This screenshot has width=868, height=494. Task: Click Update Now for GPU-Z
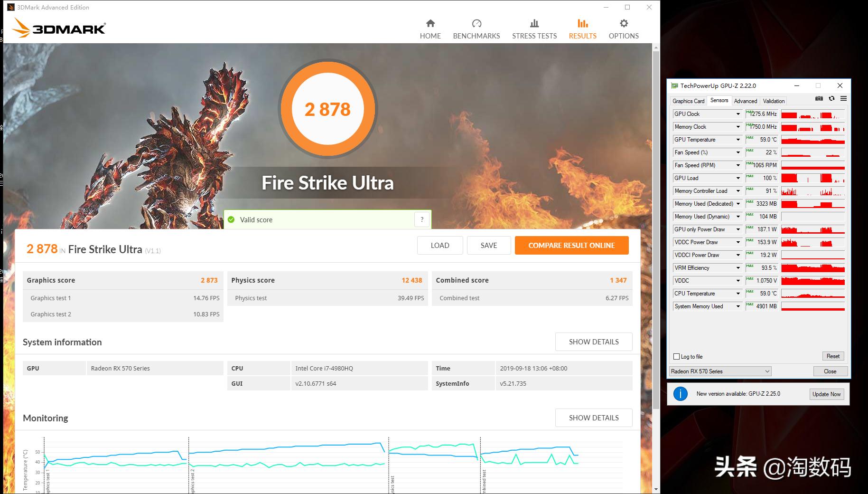click(826, 394)
